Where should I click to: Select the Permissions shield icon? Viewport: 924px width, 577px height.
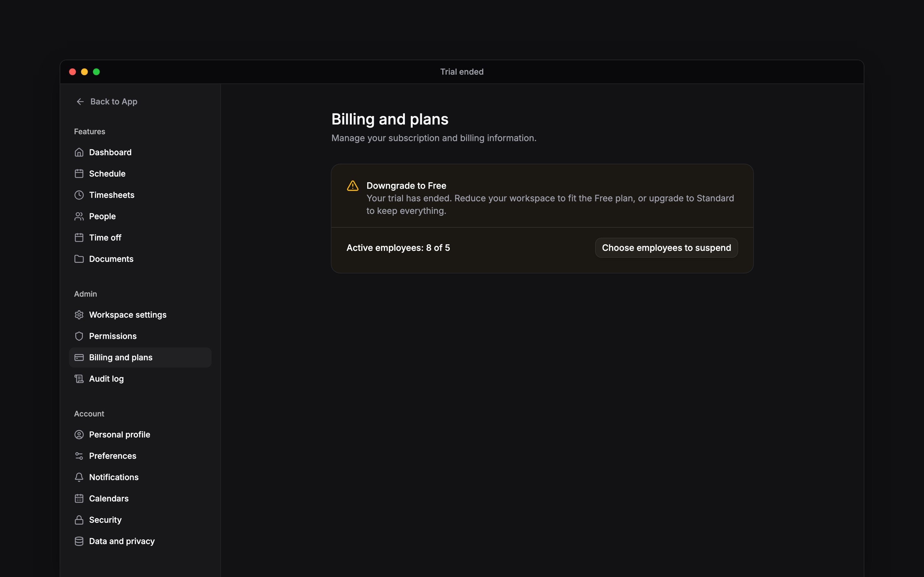[x=79, y=336]
